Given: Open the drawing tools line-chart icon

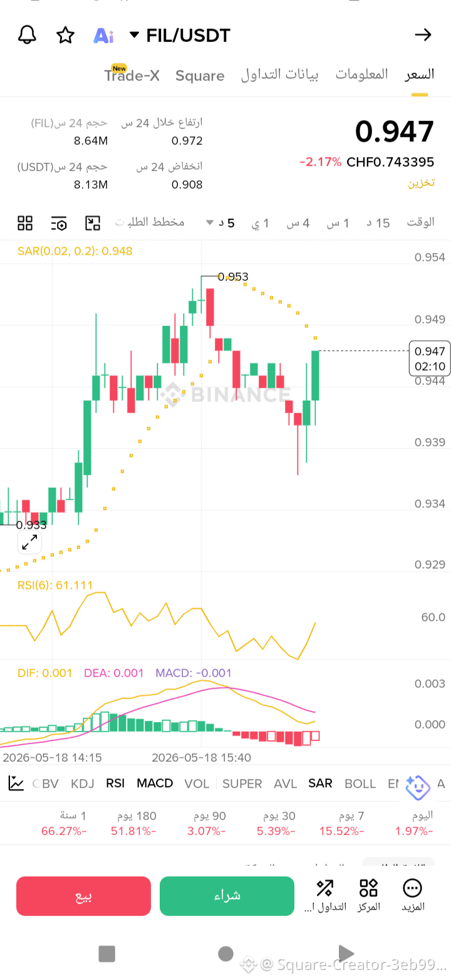Looking at the screenshot, I should [16, 782].
